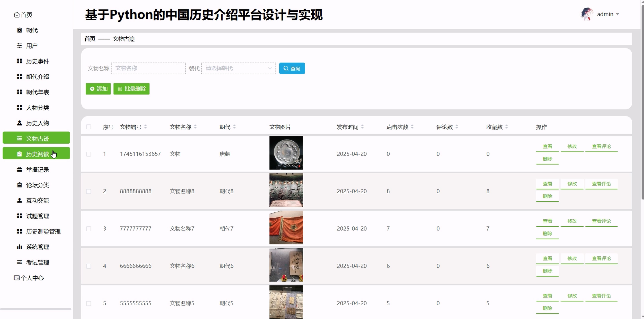
Task: Click the blue 查询 search button
Action: 292,68
